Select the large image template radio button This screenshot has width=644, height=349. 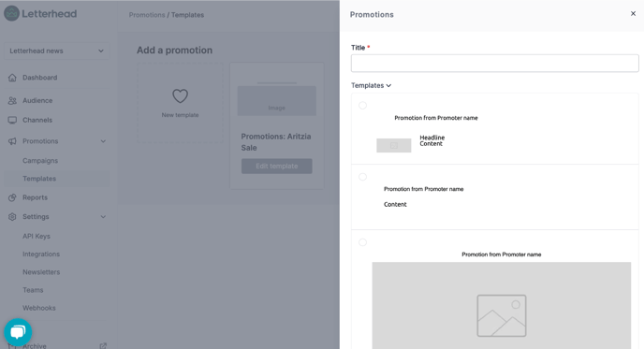362,242
